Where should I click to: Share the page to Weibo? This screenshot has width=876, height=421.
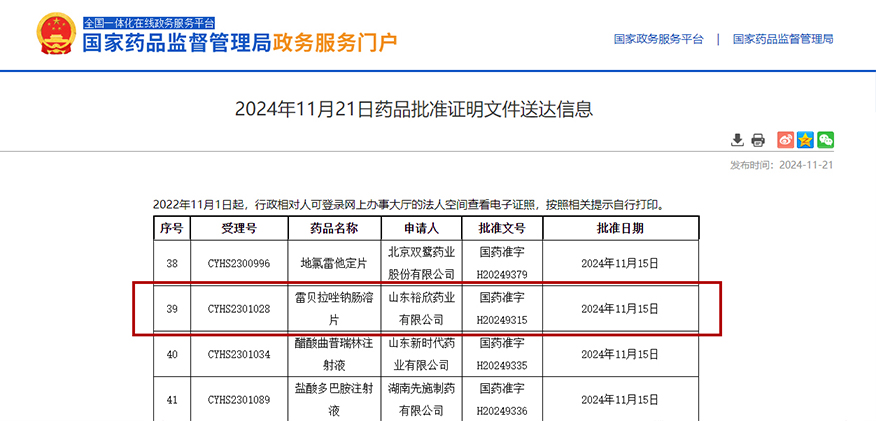click(785, 140)
